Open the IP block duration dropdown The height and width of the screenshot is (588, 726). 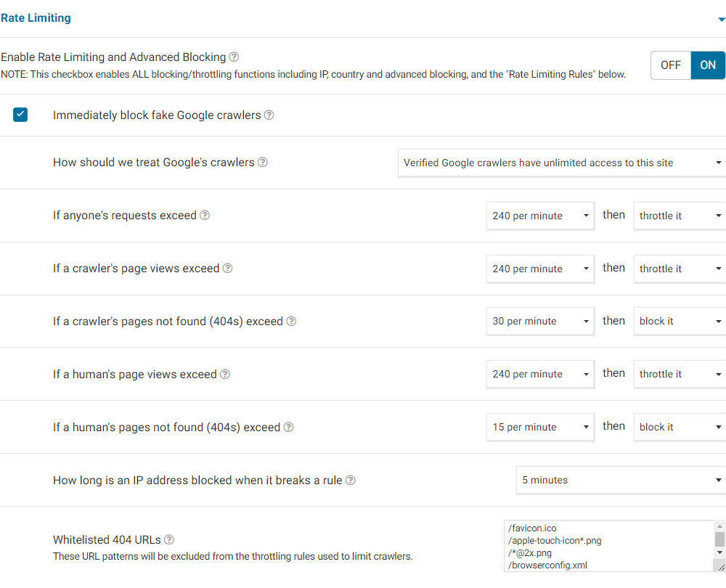pos(621,481)
